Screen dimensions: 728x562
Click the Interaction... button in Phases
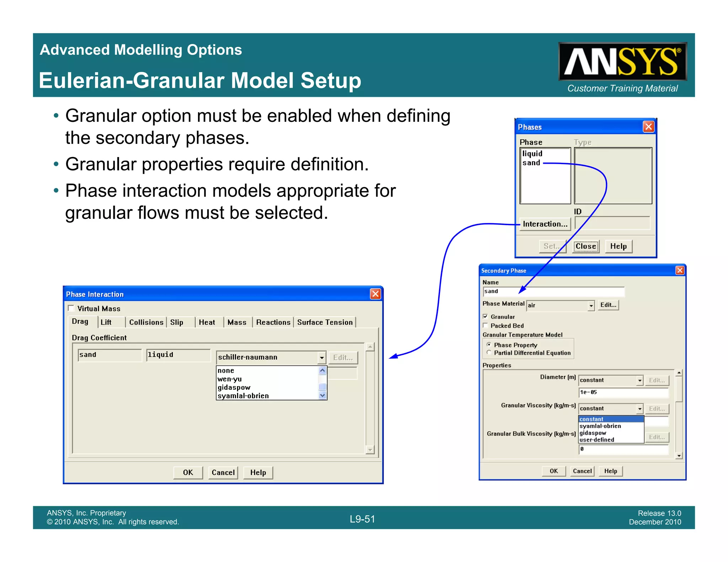545,224
